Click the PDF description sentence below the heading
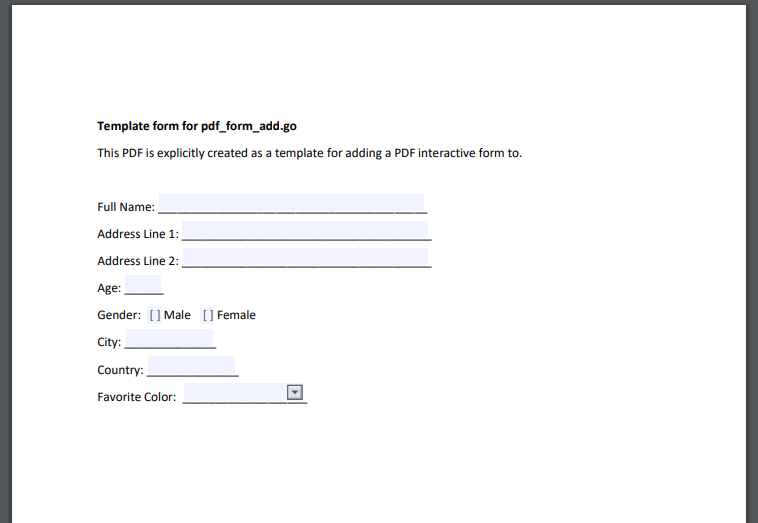The height and width of the screenshot is (523, 758). (309, 153)
